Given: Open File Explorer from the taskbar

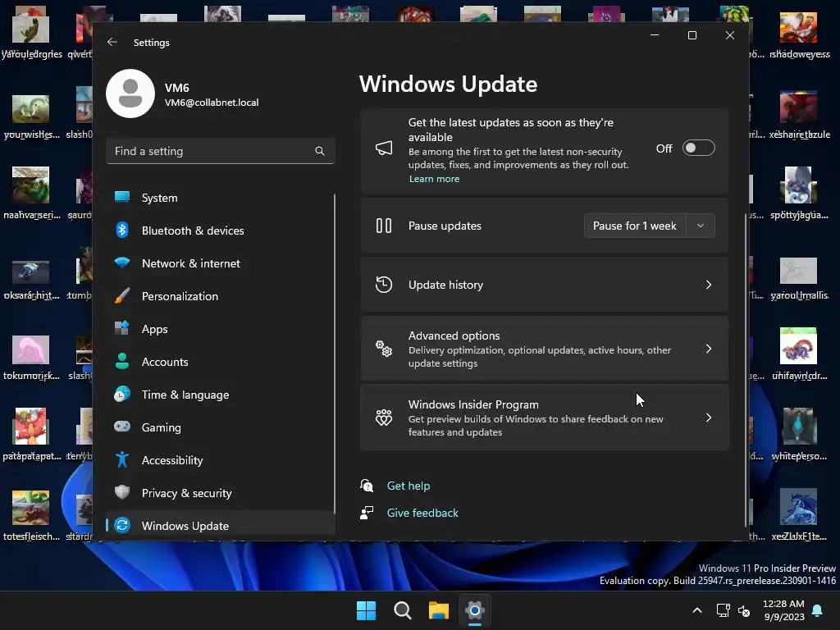Looking at the screenshot, I should 439,610.
